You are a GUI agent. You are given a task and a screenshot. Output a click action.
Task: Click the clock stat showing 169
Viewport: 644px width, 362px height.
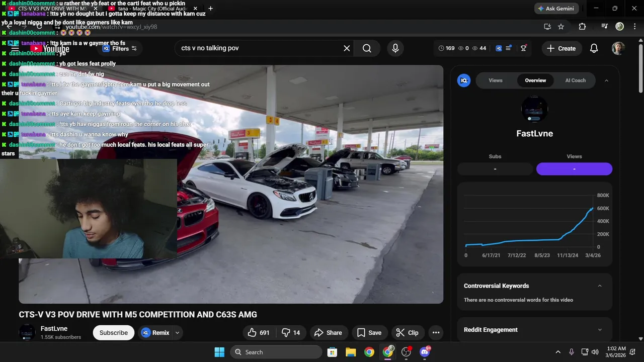446,48
